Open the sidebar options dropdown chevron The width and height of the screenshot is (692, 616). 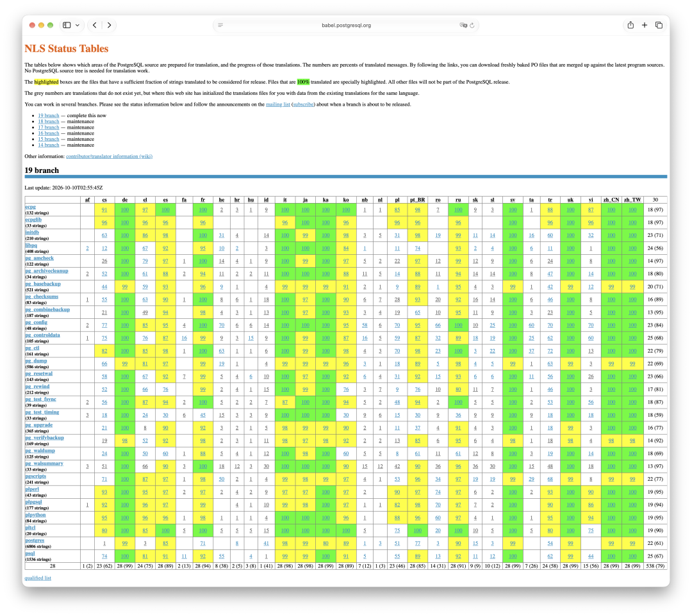(x=78, y=25)
